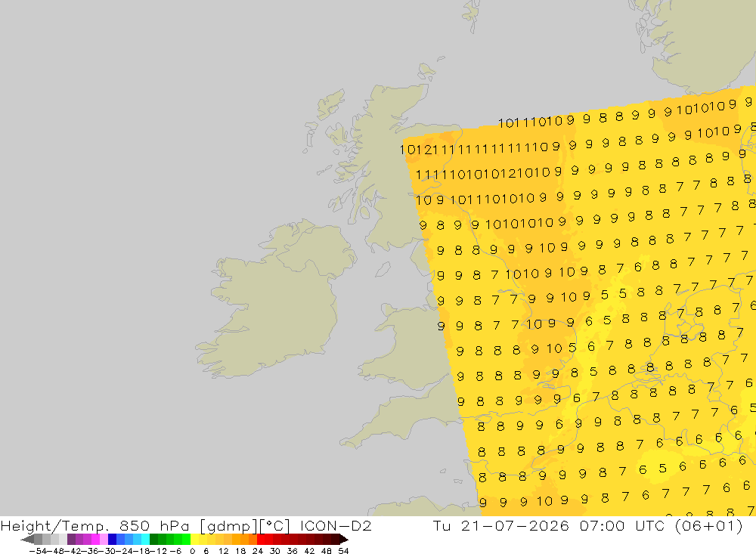Click the 'Tu' weekday abbreviation
Image resolution: width=756 pixels, height=554 pixels.
coord(442,525)
